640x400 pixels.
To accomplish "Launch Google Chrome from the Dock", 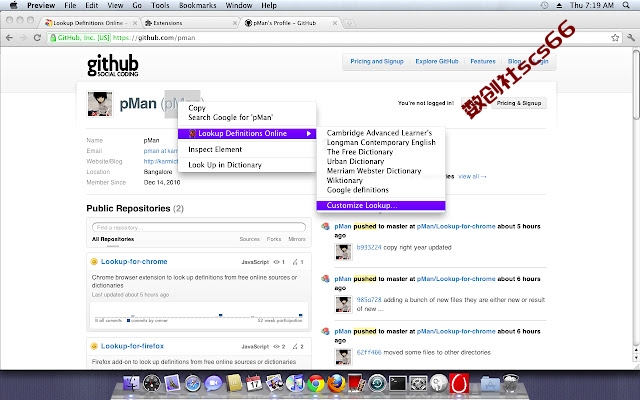I will tap(316, 384).
